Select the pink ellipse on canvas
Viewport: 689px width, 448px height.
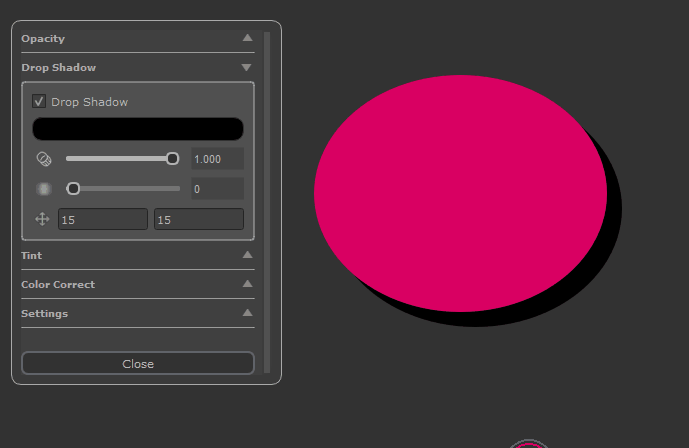(460, 190)
